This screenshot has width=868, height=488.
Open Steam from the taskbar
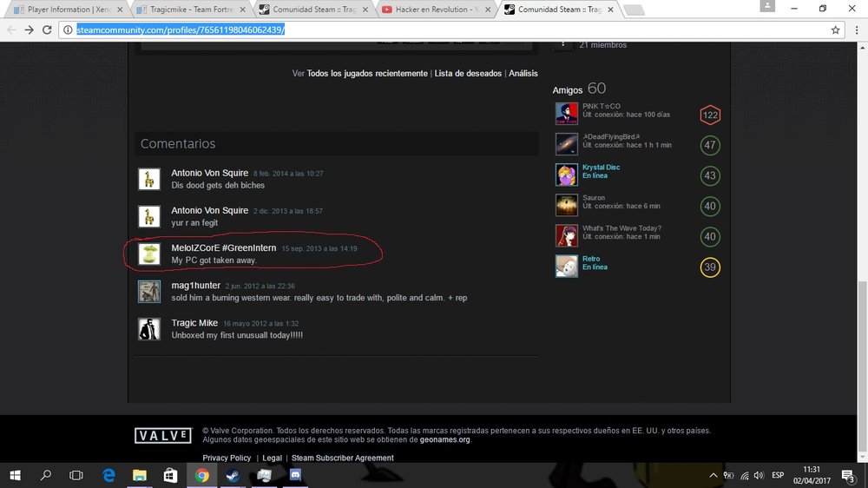tap(233, 475)
